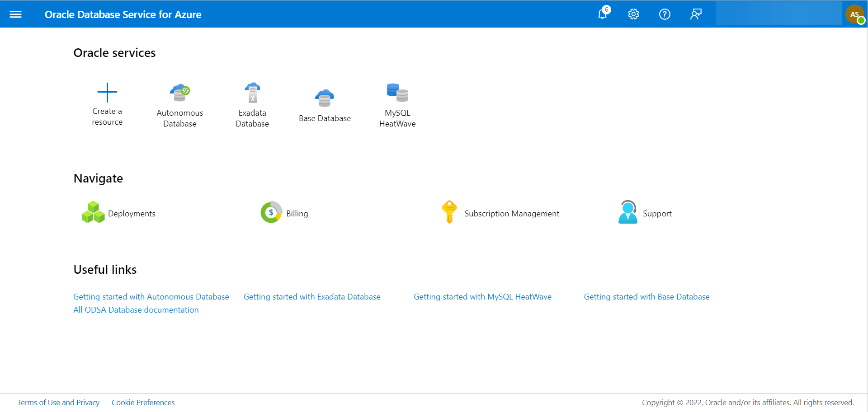Click the Exadata Database label text
Viewport: 868px width, 412px height.
[x=252, y=118]
